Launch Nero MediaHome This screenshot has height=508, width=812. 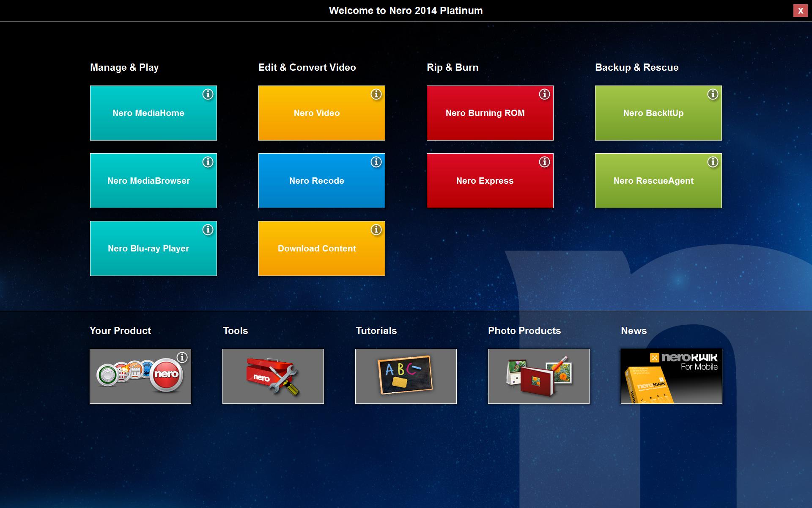[x=153, y=113]
